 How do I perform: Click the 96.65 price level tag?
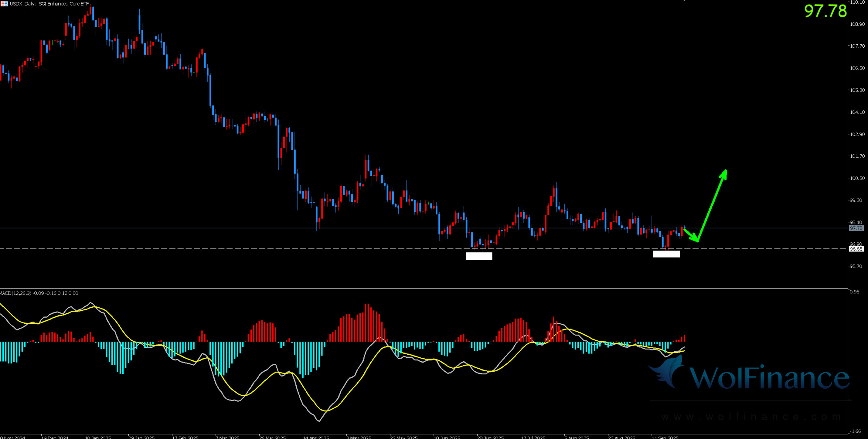[x=856, y=249]
